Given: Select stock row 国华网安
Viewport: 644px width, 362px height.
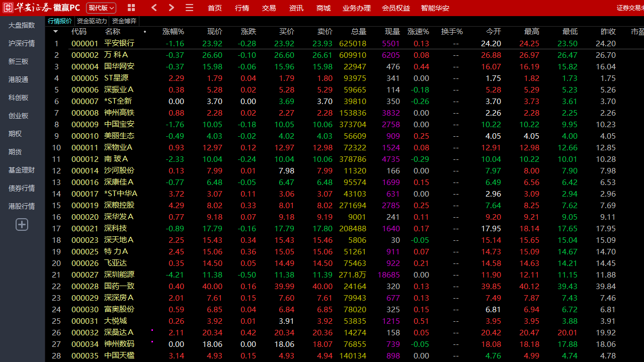Looking at the screenshot, I should pos(345,66).
